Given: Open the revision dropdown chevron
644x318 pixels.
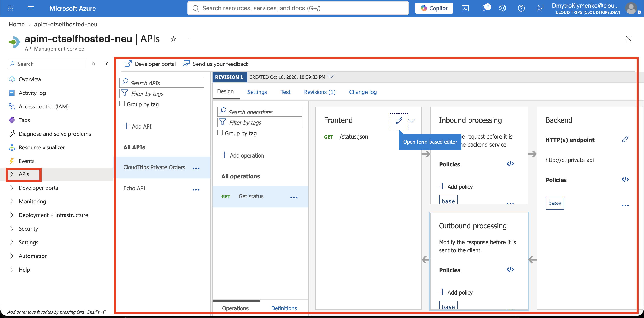Looking at the screenshot, I should [x=331, y=77].
